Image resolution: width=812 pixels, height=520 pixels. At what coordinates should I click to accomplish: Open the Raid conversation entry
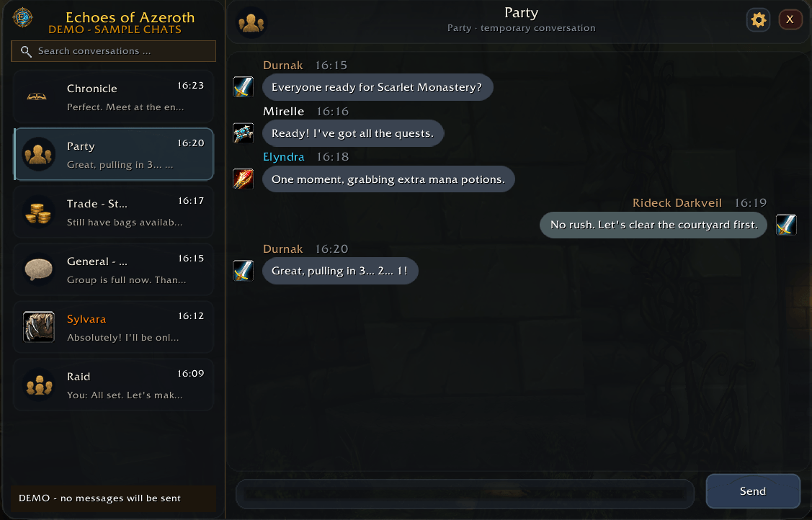(113, 385)
